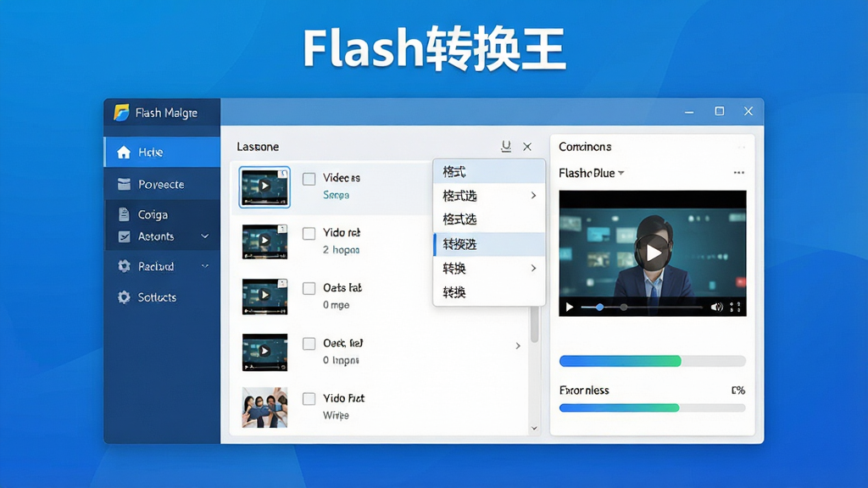Tick the Oats Fat checkbox

pos(309,288)
